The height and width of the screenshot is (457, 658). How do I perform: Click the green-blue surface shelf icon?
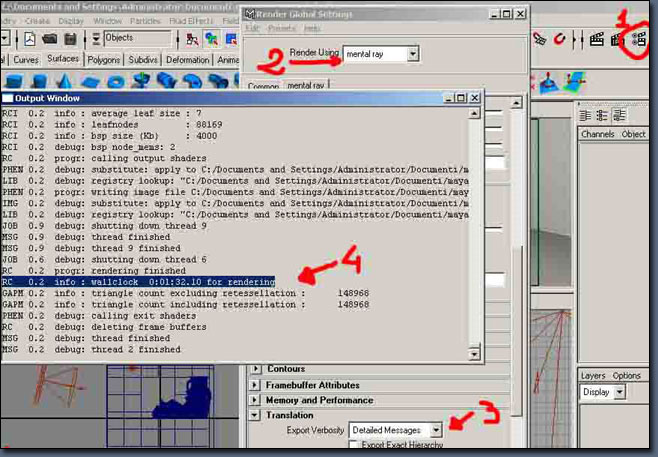(574, 82)
